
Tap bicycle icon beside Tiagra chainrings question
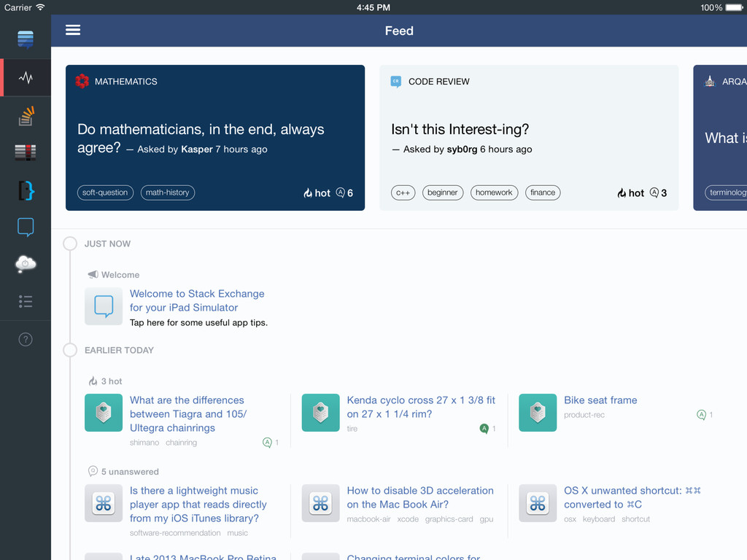tap(104, 413)
